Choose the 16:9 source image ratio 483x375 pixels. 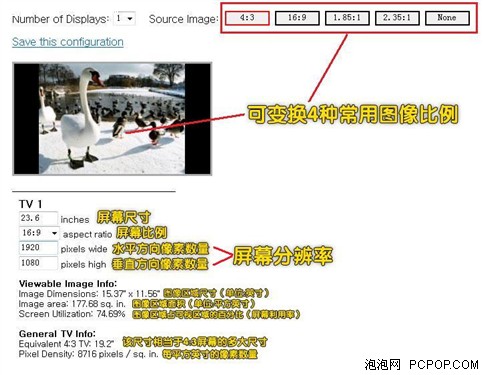297,18
